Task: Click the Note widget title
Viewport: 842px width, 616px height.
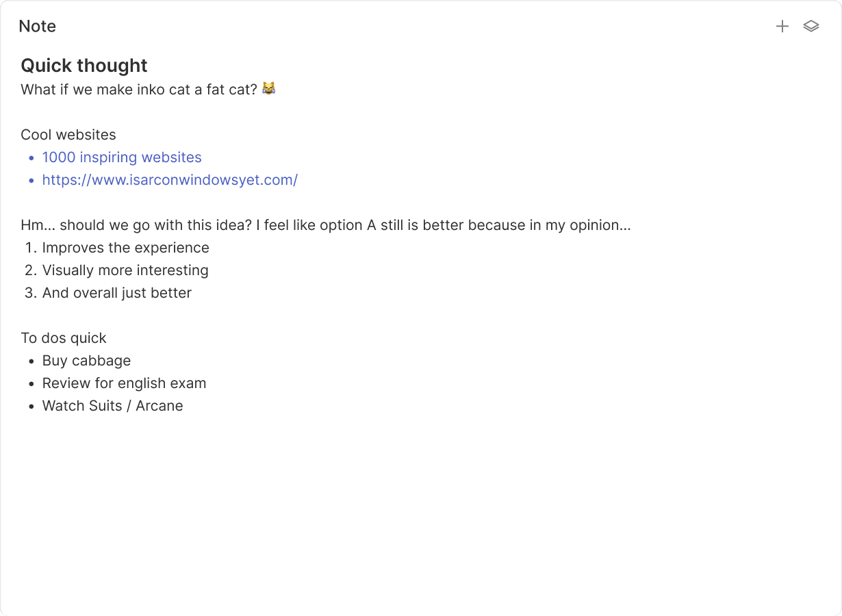Action: pyautogui.click(x=38, y=27)
